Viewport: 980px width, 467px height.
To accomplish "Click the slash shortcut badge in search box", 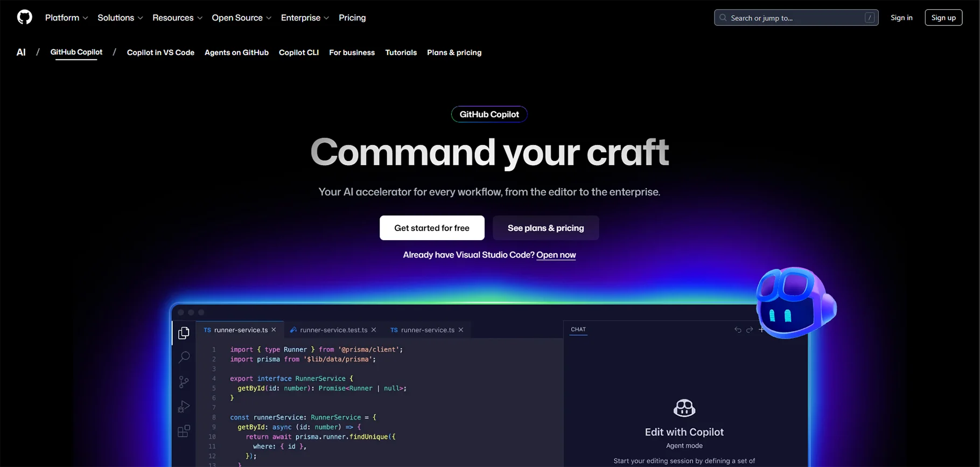I will 869,18.
